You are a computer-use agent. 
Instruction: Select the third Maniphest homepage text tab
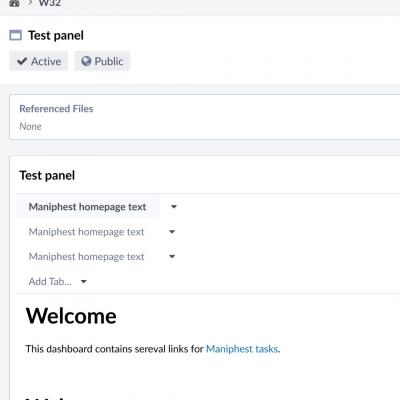pyautogui.click(x=86, y=257)
